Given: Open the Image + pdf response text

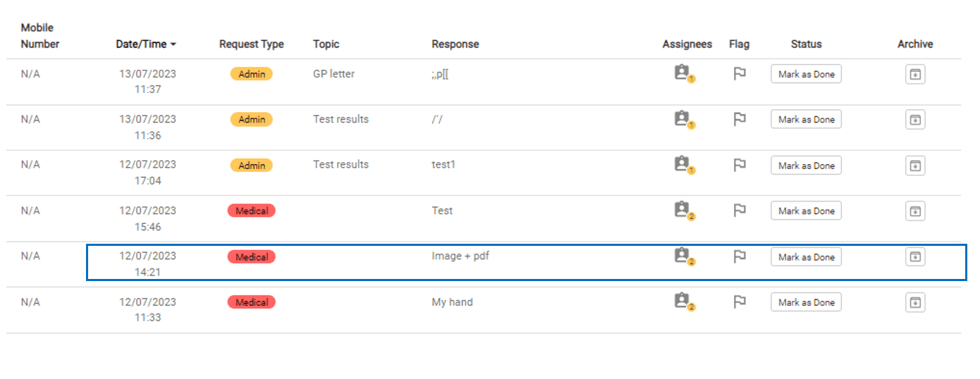Looking at the screenshot, I should coord(460,256).
